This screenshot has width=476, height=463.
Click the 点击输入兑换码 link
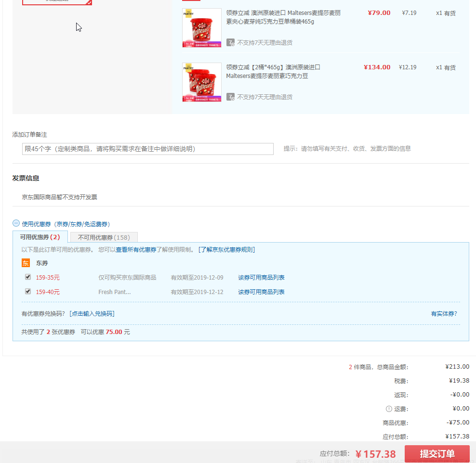92,313
